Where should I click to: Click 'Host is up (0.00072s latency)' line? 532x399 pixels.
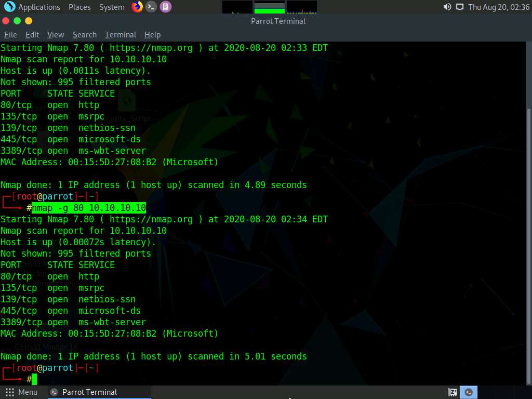78,242
